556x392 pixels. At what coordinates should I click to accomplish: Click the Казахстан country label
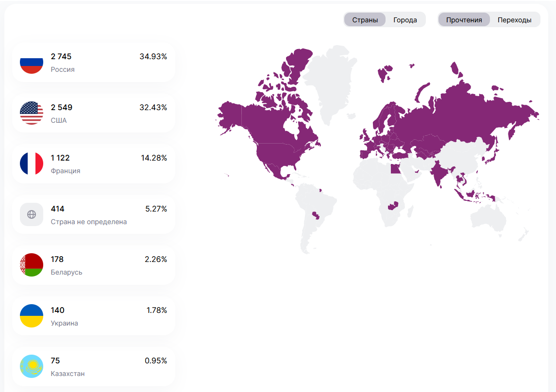pos(67,374)
